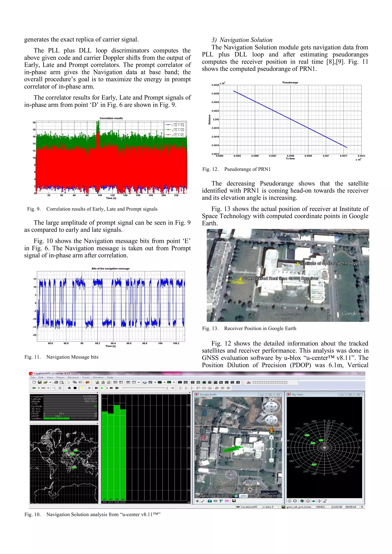Viewport: 392px width, 554px height.
Task: Click the Open folder icon
Action: coord(45,382)
